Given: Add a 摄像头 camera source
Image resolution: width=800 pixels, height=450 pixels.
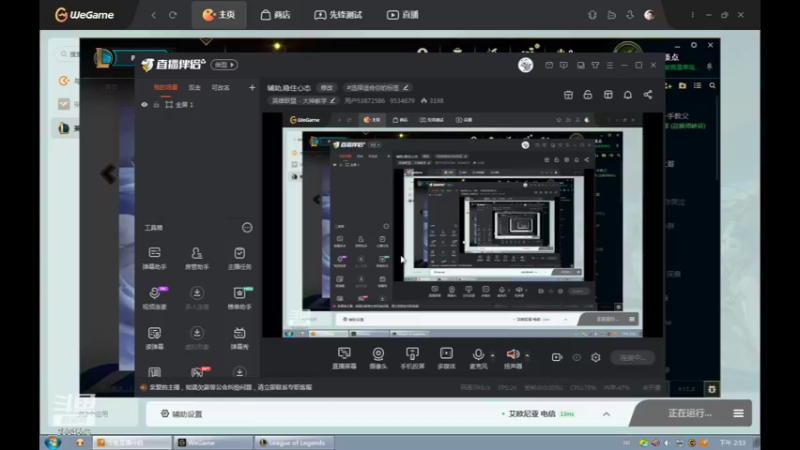Looking at the screenshot, I should point(378,358).
